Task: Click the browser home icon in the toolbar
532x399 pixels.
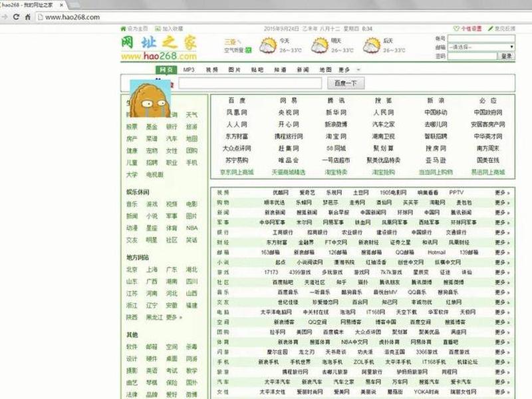Action: 28,17
